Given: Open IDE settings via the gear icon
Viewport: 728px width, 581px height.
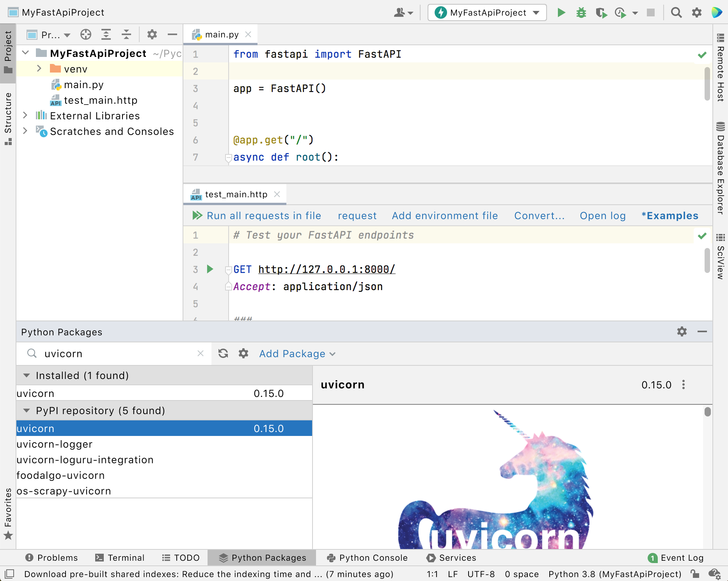Looking at the screenshot, I should coord(697,12).
